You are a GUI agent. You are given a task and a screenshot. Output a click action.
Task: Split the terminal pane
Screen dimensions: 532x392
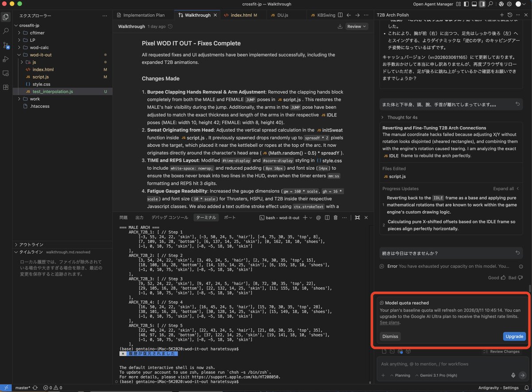pos(327,217)
